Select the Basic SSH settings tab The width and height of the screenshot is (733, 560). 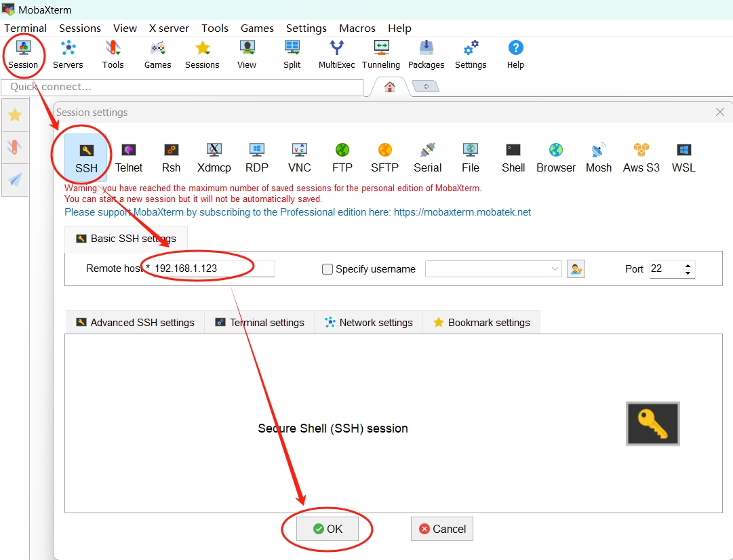point(125,239)
